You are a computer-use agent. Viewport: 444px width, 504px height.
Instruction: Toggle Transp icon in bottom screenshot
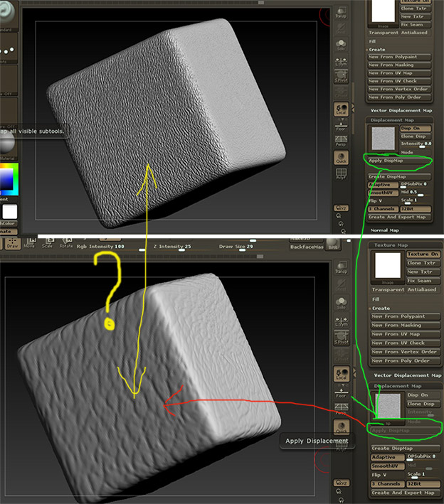(341, 267)
